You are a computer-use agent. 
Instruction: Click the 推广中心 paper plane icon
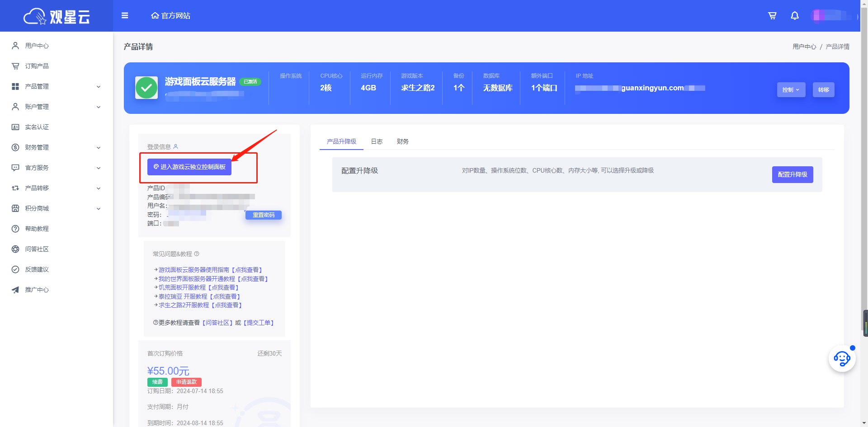click(x=15, y=290)
